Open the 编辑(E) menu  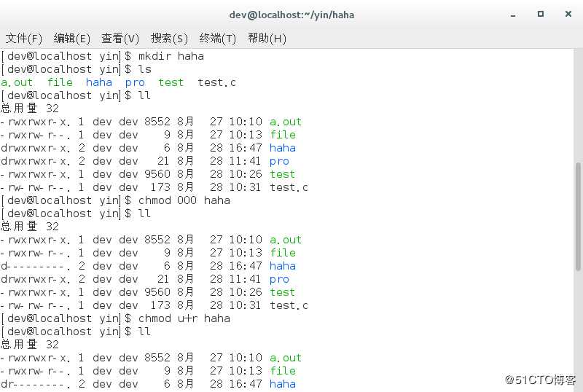click(x=71, y=39)
